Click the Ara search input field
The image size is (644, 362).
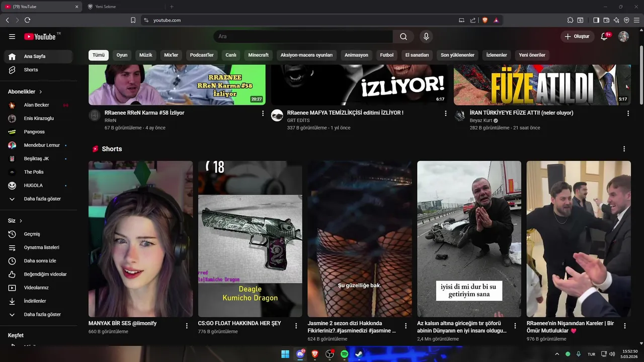click(303, 36)
